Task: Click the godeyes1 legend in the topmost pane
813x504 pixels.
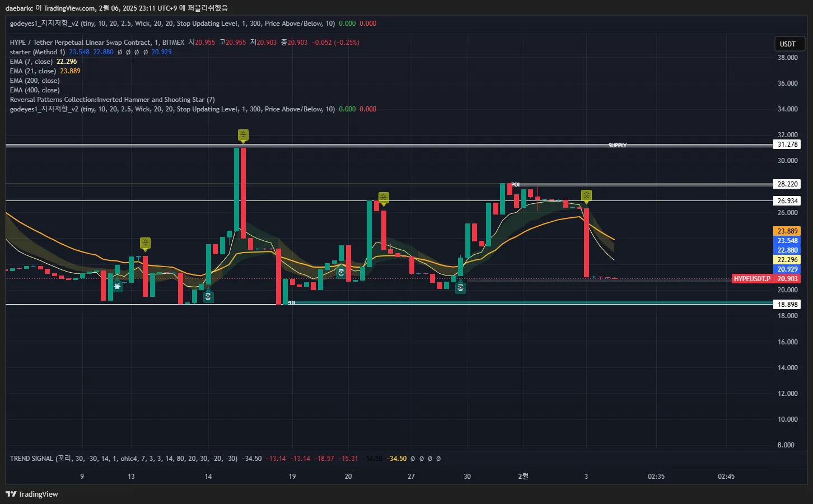Action: tap(172, 24)
